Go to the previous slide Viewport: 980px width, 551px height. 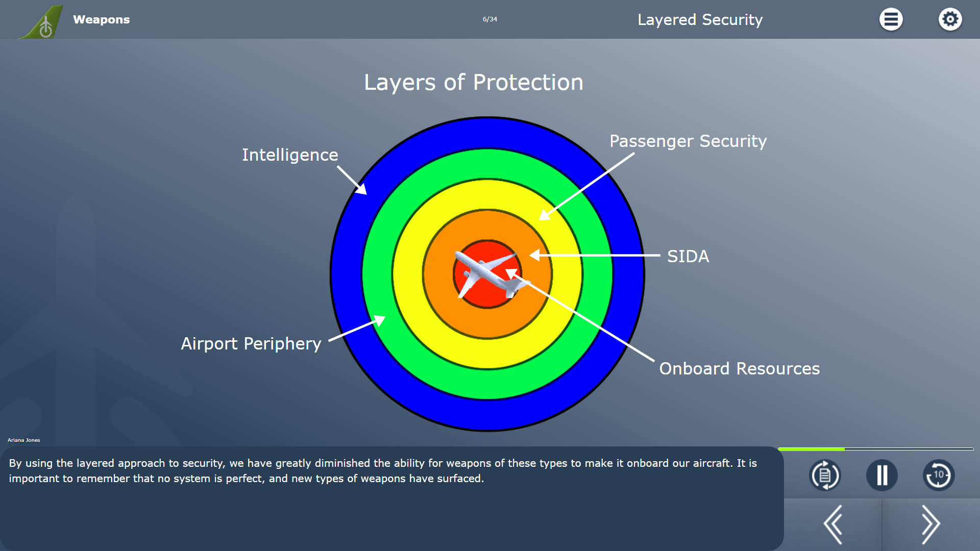[833, 524]
